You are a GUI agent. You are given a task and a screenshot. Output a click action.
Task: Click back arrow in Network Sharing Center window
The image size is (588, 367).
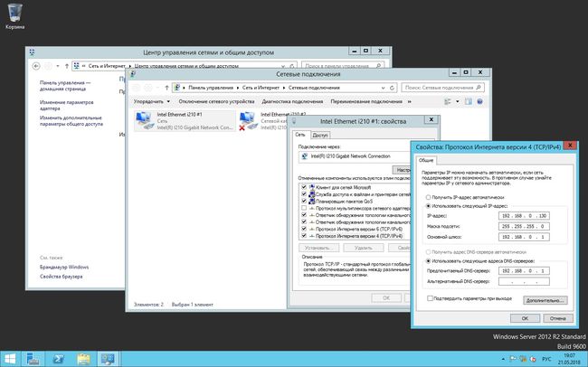tap(36, 66)
